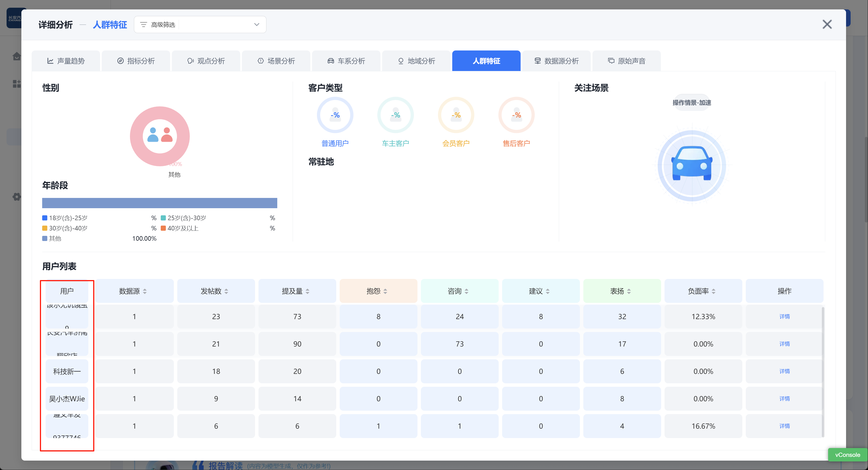
Task: Toggle sorting on the 负面率 column
Action: [713, 291]
